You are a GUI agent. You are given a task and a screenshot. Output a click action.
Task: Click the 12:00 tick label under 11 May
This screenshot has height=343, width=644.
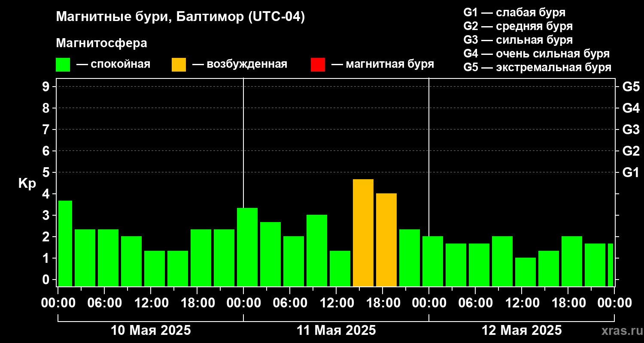tap(336, 303)
